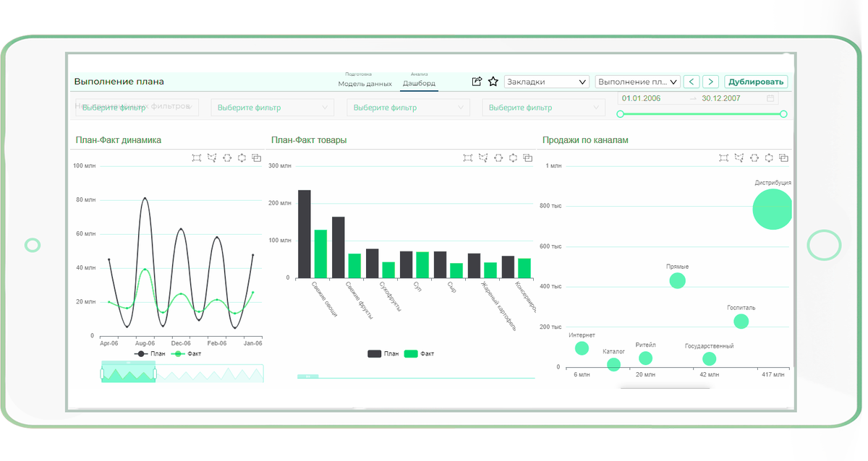Click the Интернет bubble
868x461 pixels.
[x=582, y=348]
